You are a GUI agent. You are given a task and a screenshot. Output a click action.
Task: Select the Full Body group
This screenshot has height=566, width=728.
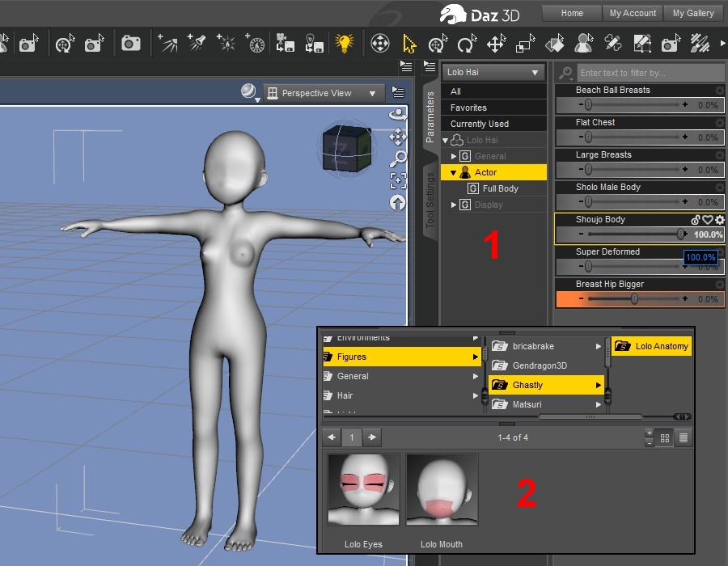click(500, 188)
